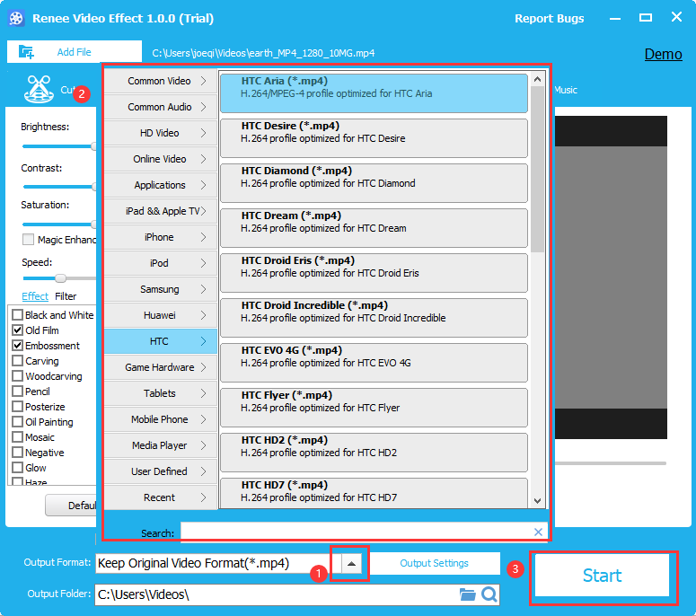Clear search using the X icon
696x616 pixels.
pyautogui.click(x=538, y=532)
